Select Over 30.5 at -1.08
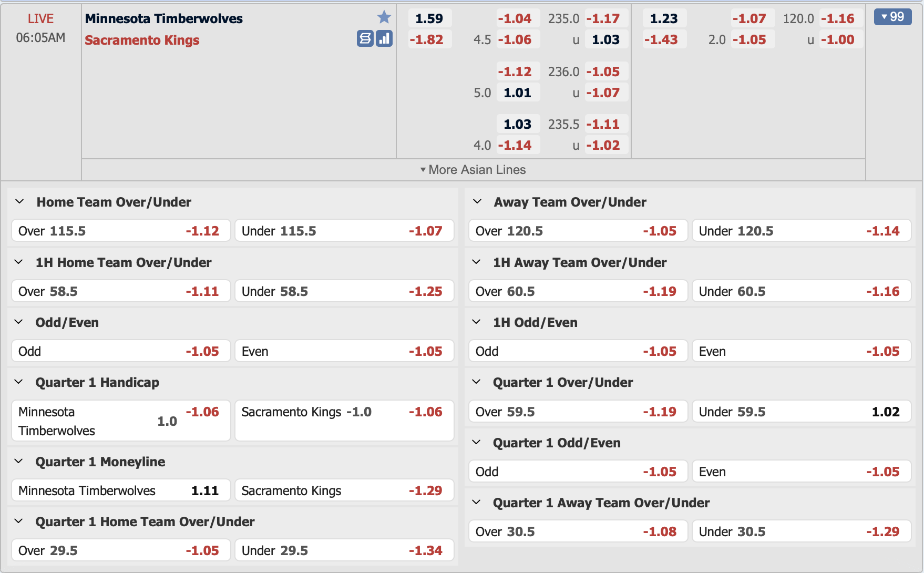924x573 pixels. (578, 531)
